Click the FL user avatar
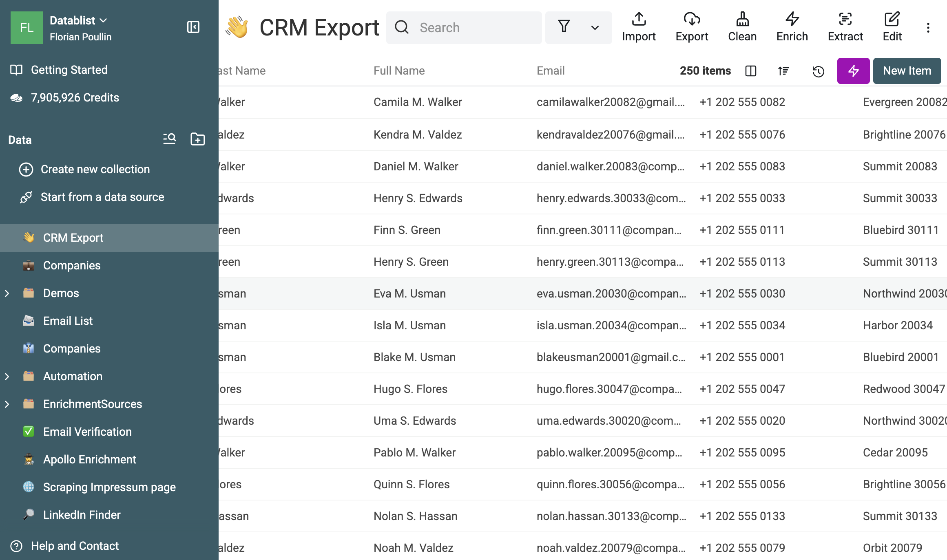This screenshot has height=560, width=947. click(27, 28)
